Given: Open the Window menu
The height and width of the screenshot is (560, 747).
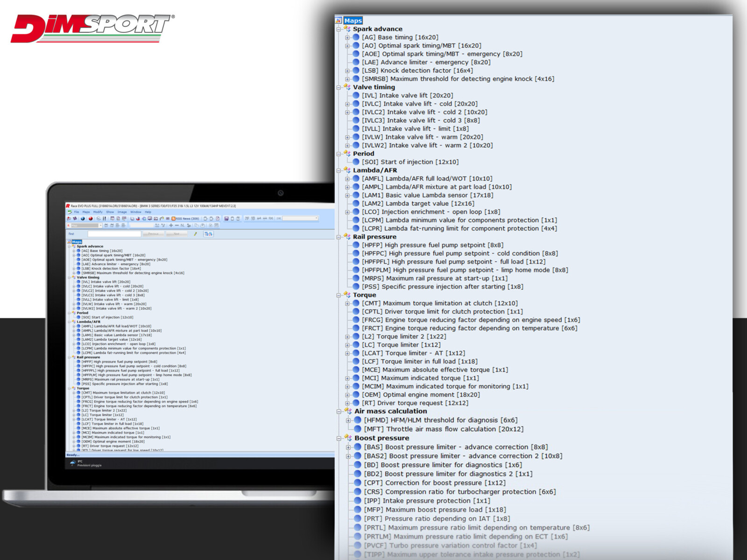Looking at the screenshot, I should 135,212.
